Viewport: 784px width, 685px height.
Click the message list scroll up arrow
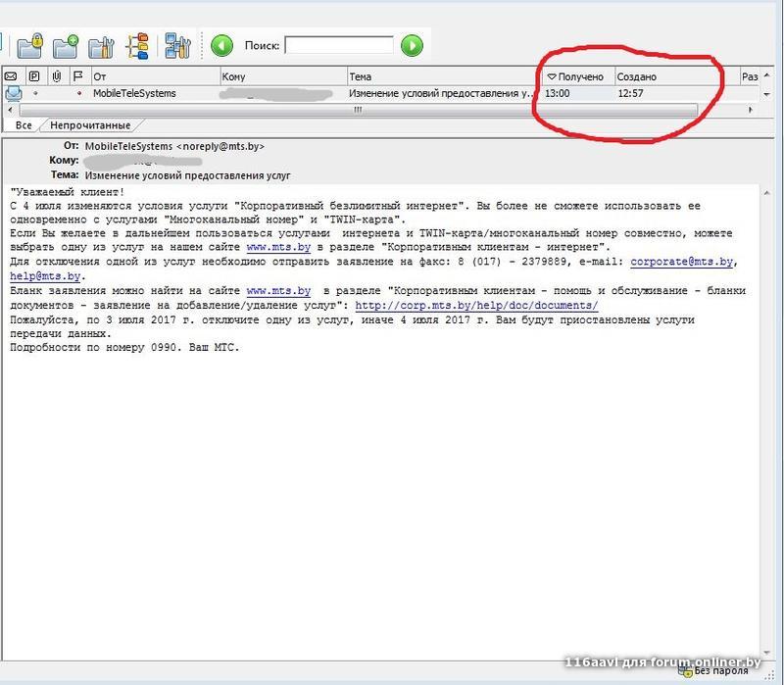click(767, 75)
